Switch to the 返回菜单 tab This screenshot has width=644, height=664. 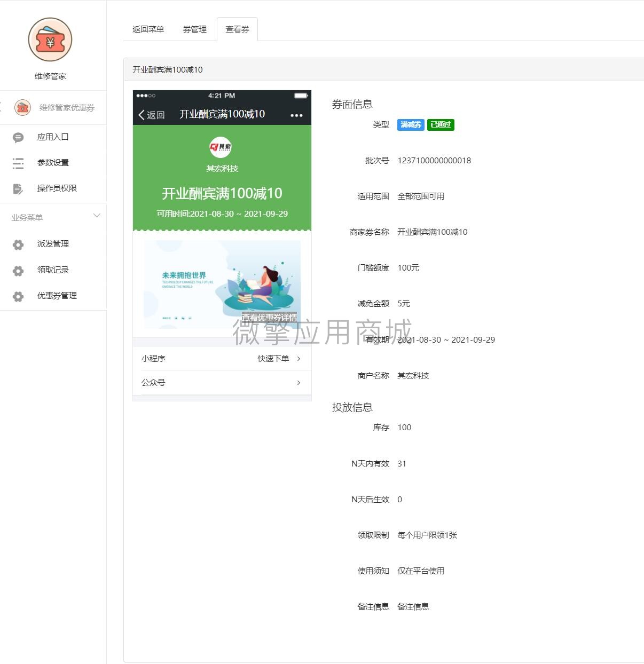[148, 29]
